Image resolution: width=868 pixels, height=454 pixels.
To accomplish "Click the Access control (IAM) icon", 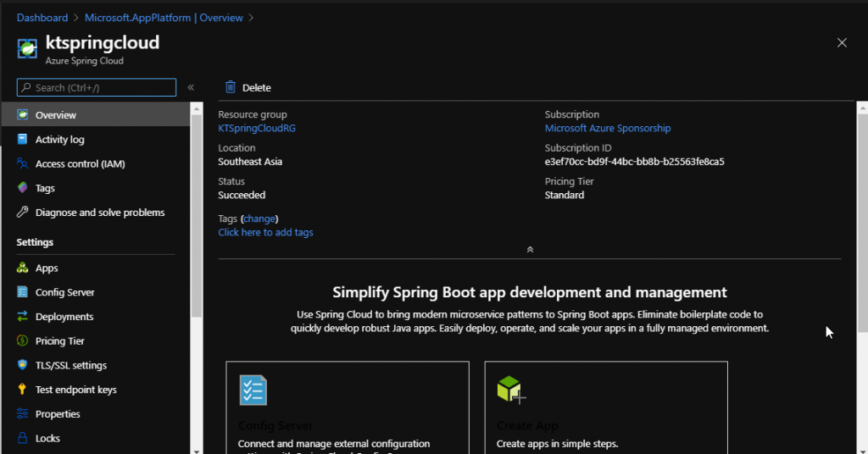I will tap(23, 164).
